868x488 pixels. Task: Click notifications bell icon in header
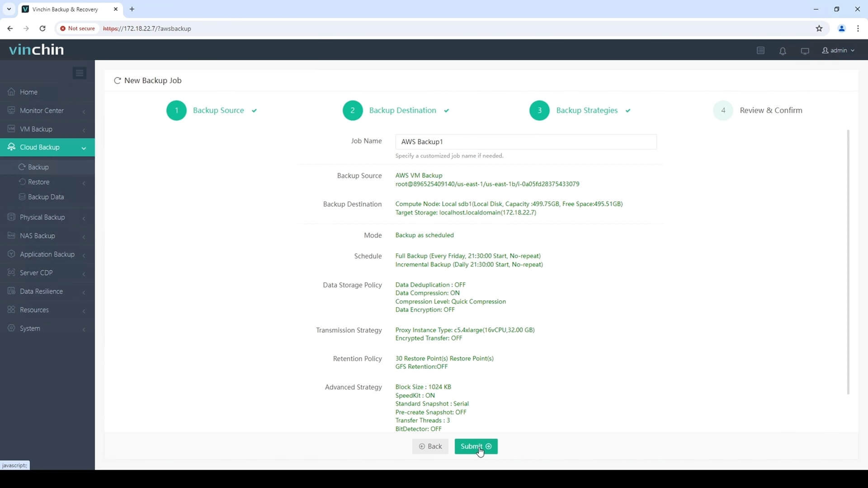[783, 51]
